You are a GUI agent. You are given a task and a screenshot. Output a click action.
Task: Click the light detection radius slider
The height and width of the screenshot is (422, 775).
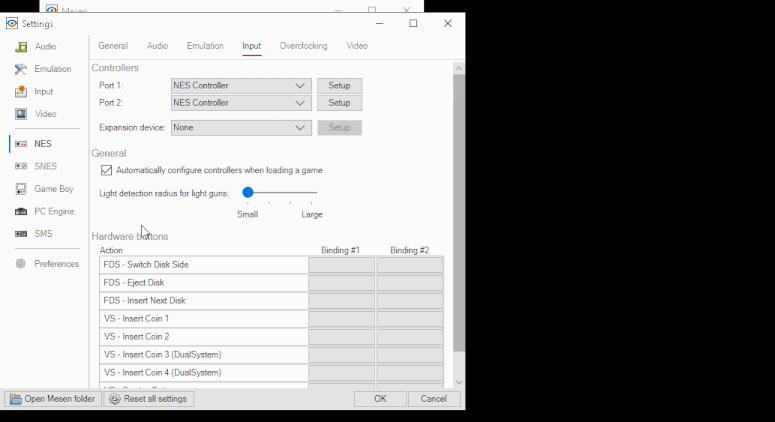(x=280, y=193)
